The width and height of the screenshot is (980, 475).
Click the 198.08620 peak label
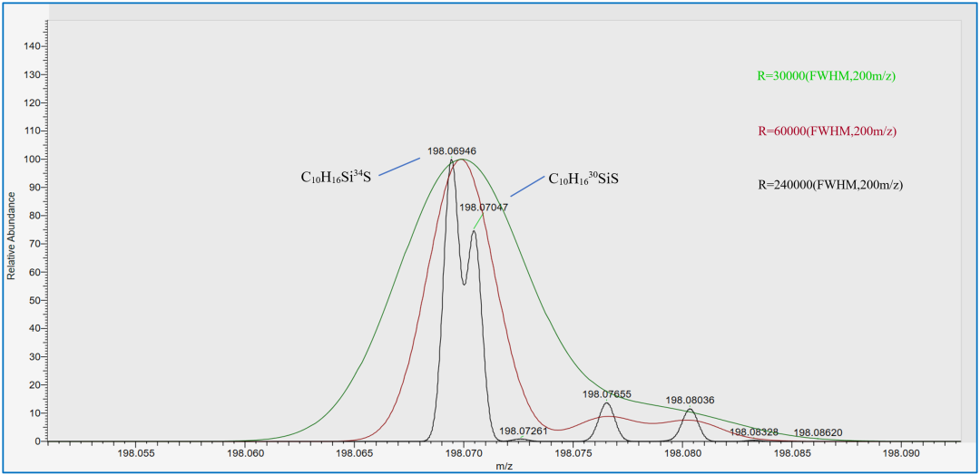818,433
